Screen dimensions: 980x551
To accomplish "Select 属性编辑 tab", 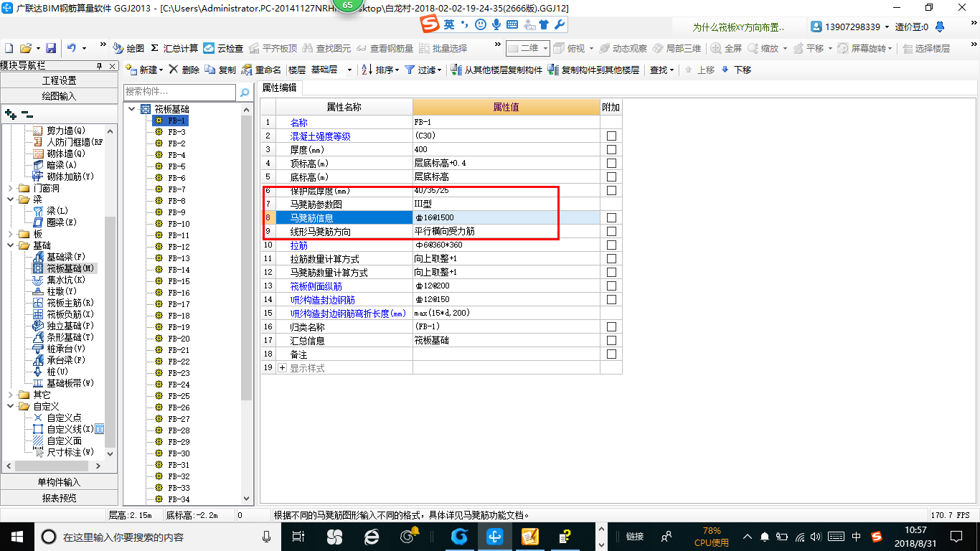I will (279, 88).
